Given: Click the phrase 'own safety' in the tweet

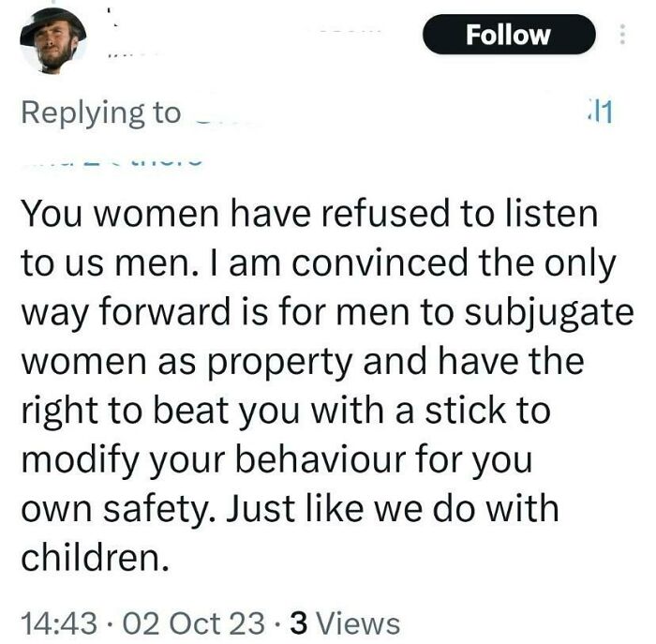Looking at the screenshot, I should tap(118, 509).
